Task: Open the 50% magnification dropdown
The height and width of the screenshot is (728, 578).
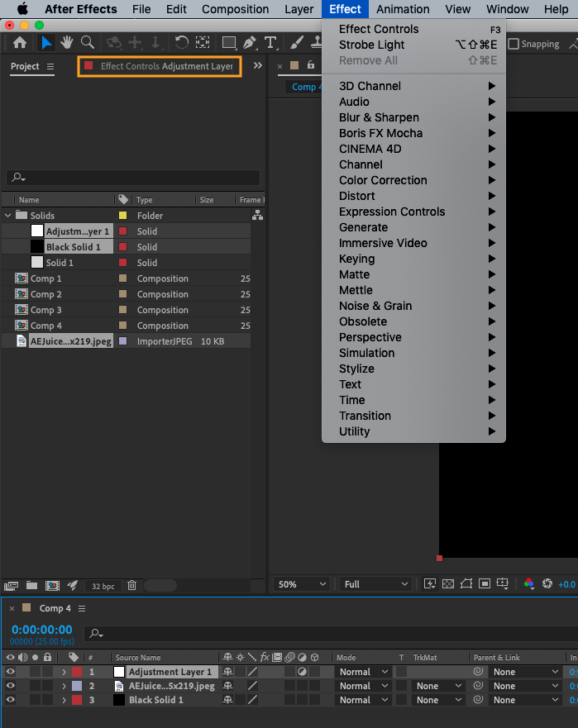Action: pyautogui.click(x=302, y=584)
